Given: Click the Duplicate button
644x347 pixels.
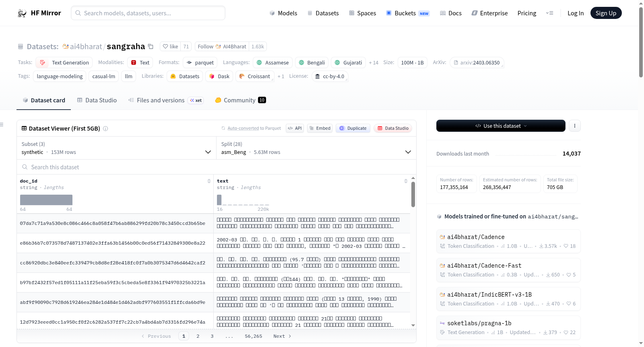Looking at the screenshot, I should 353,128.
